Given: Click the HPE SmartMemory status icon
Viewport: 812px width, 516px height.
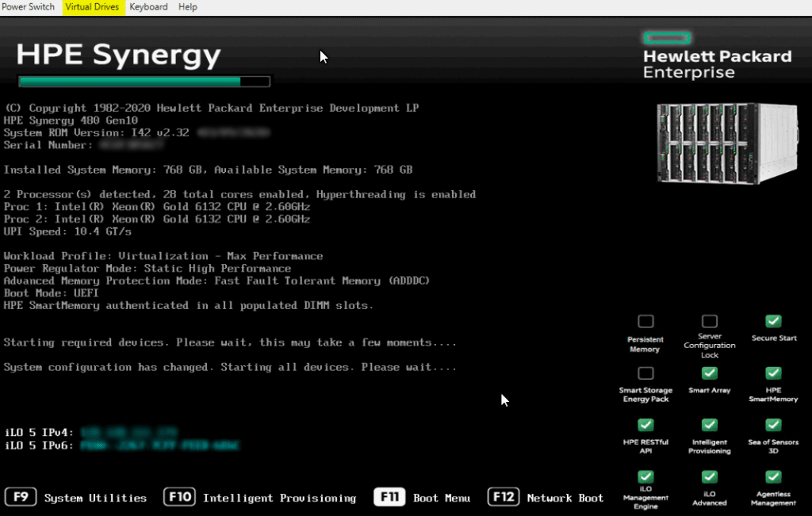Looking at the screenshot, I should click(x=772, y=373).
